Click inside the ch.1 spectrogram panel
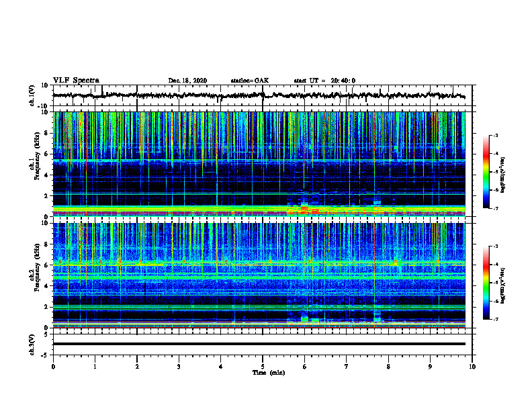532x411 pixels. click(259, 164)
